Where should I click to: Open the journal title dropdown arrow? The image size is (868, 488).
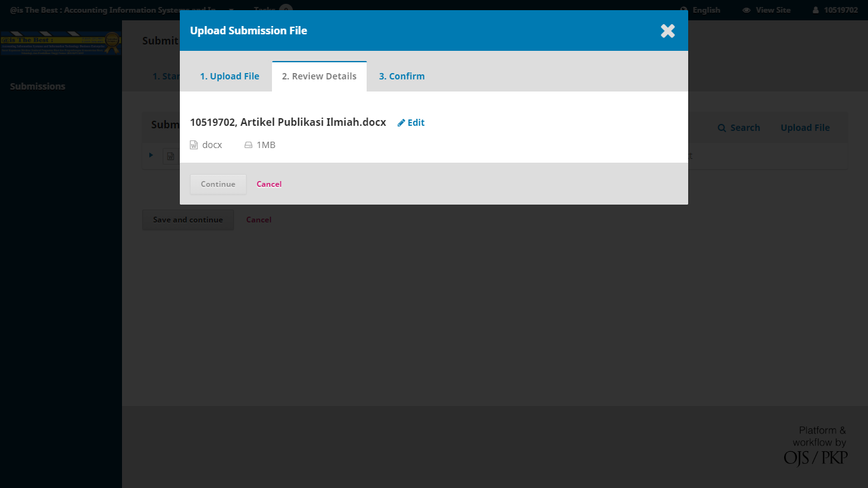[x=231, y=11]
